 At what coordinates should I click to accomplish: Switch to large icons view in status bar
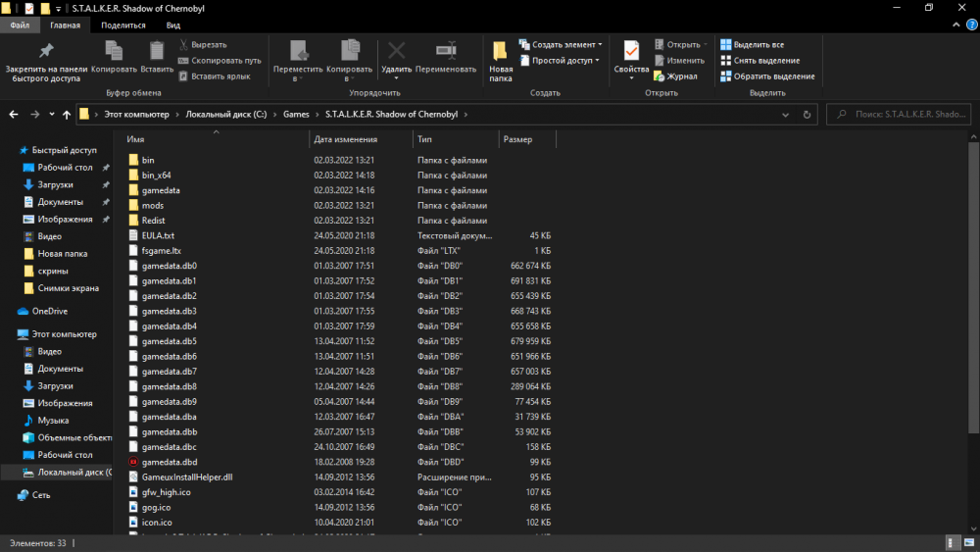(967, 543)
